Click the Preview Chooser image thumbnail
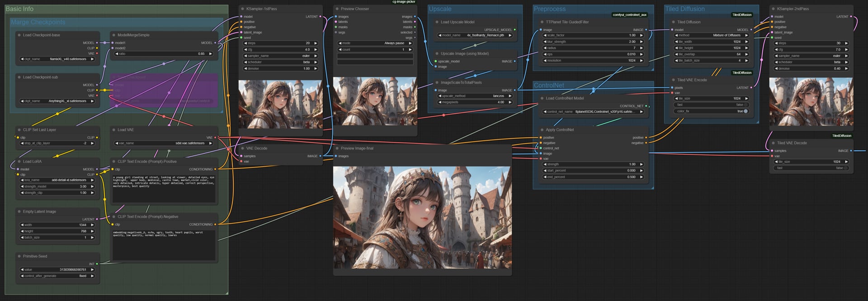The height and width of the screenshot is (301, 868). click(375, 101)
